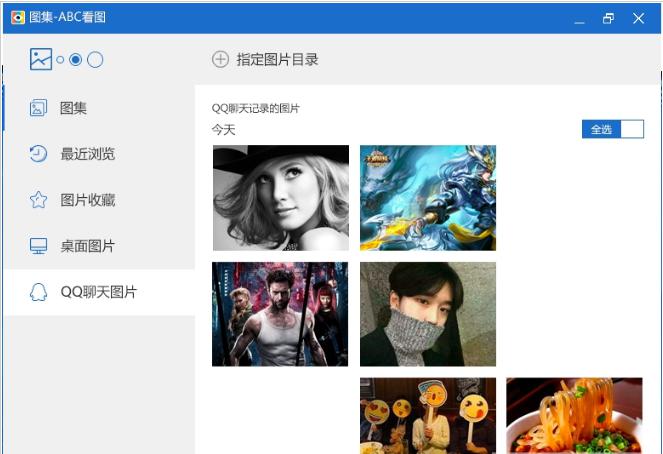The height and width of the screenshot is (454, 663).
Task: Click the picture icon beside size selectors
Action: point(41,59)
